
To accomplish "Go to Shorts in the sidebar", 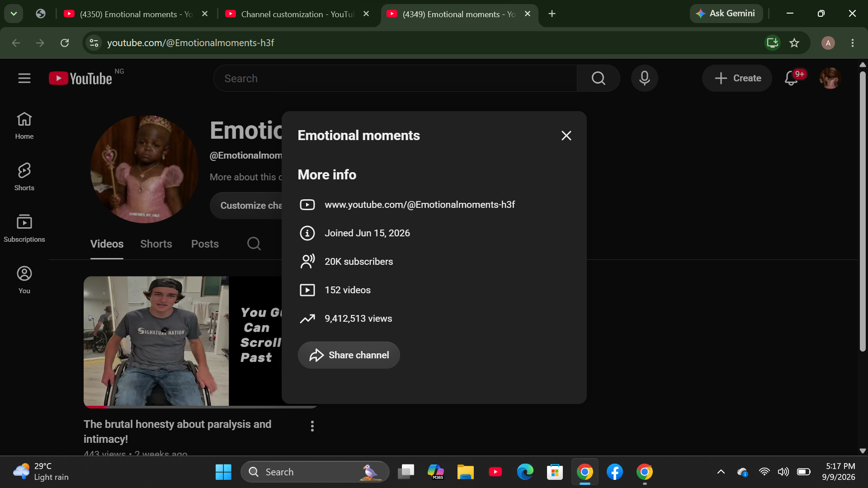I will (24, 177).
